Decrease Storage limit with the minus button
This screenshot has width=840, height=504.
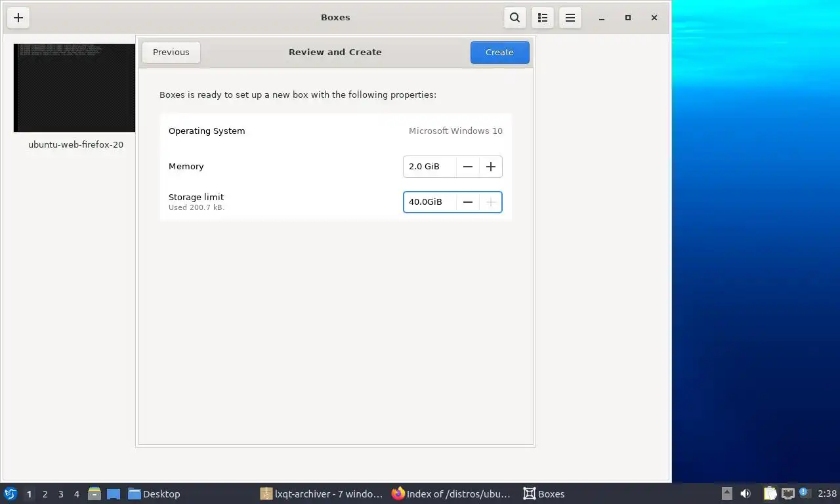pos(468,202)
